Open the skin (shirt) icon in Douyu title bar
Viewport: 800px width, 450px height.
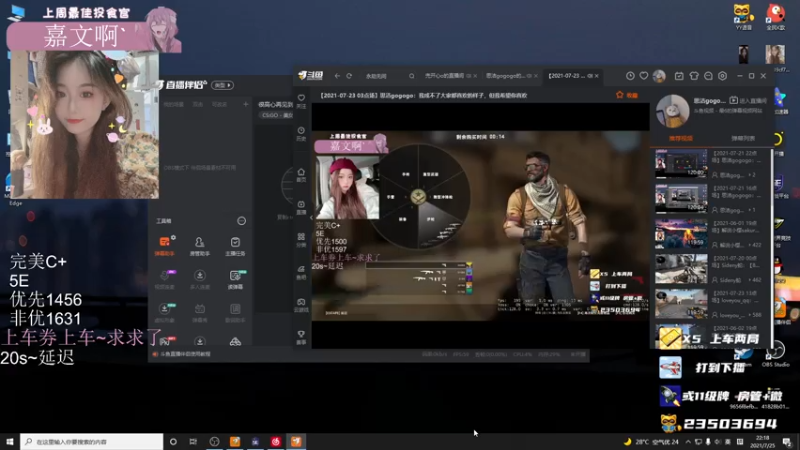tap(694, 76)
